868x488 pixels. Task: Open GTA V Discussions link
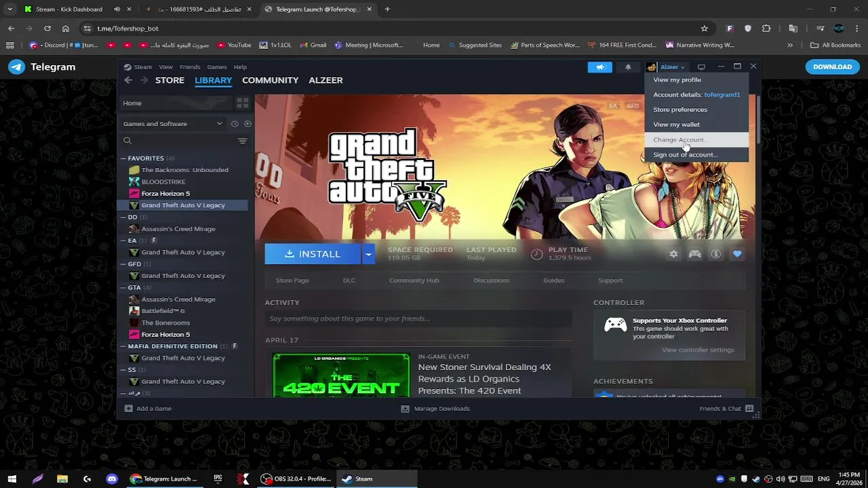491,281
